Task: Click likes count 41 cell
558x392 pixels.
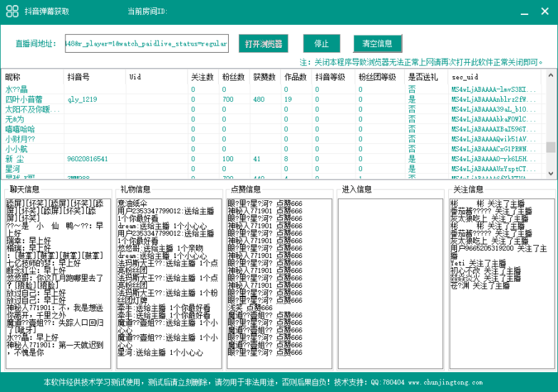Action: pyautogui.click(x=257, y=159)
